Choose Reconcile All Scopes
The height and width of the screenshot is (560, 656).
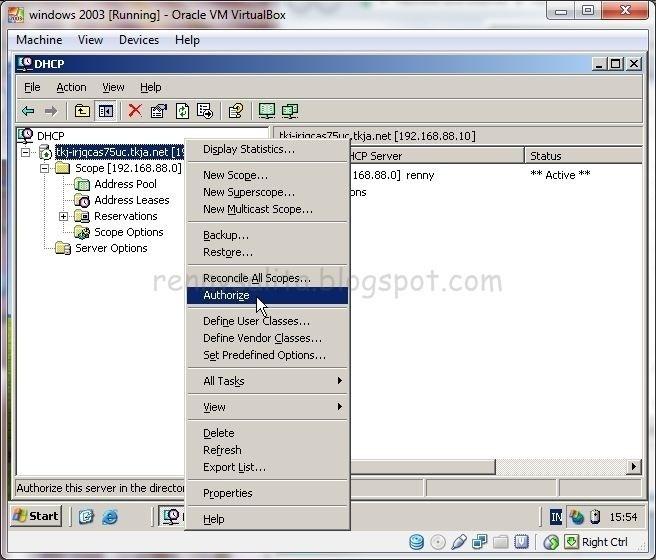[x=267, y=278]
